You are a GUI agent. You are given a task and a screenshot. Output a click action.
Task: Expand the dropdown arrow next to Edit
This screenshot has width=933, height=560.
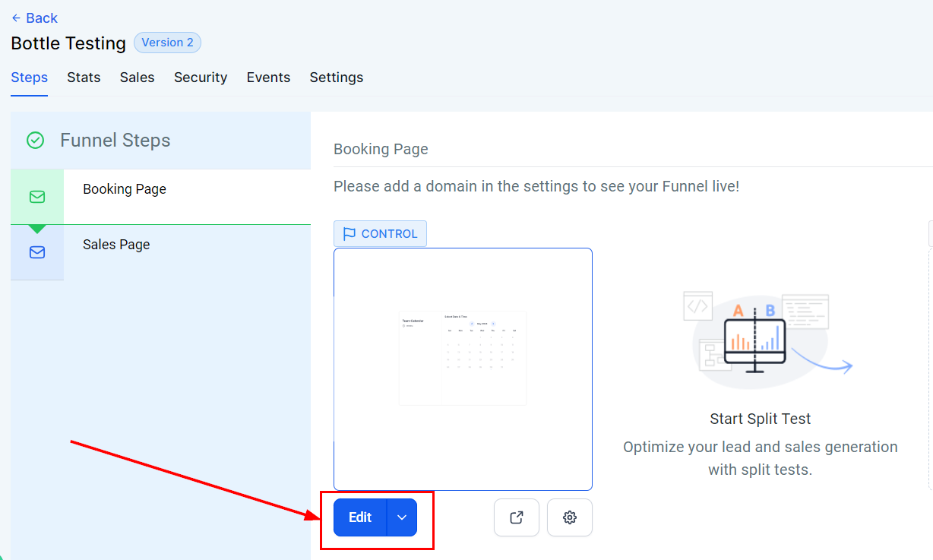click(x=402, y=517)
